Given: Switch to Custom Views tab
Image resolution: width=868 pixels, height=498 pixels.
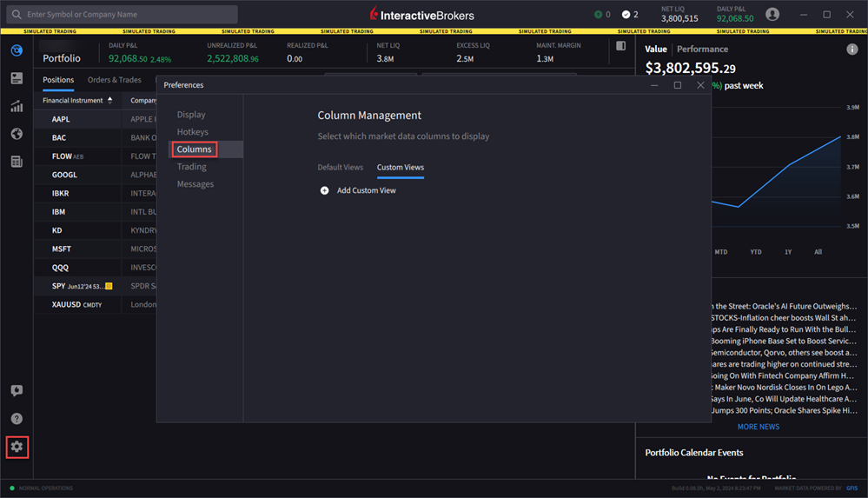Looking at the screenshot, I should [401, 167].
